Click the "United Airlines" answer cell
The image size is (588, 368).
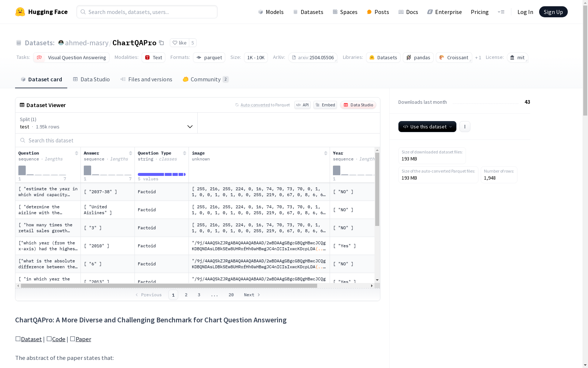[108, 210]
